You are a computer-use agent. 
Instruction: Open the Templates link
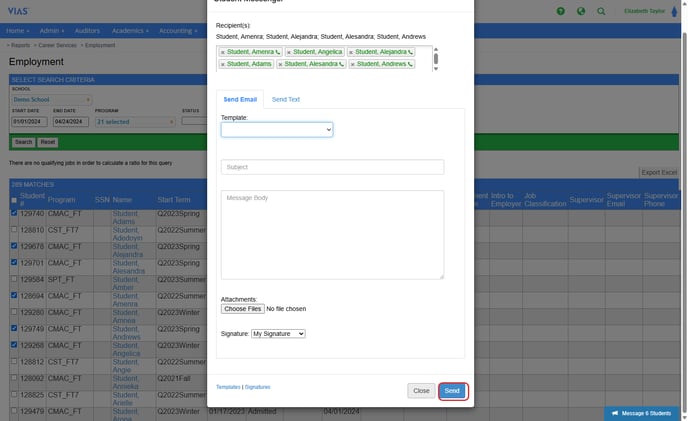click(228, 387)
